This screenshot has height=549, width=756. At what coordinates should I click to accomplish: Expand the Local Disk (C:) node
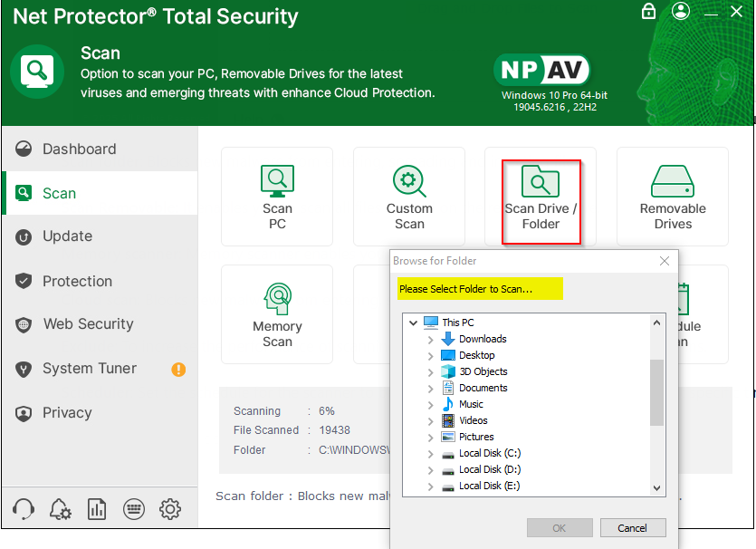tap(430, 453)
